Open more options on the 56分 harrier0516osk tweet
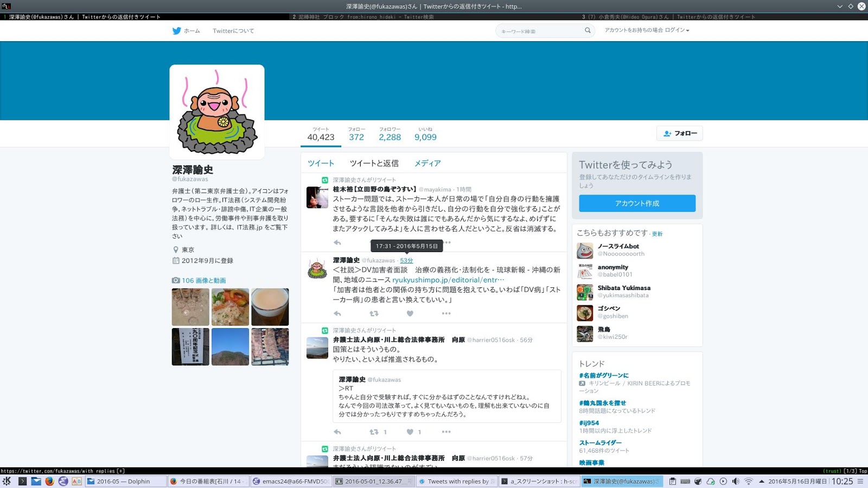This screenshot has width=868, height=488. (x=446, y=432)
